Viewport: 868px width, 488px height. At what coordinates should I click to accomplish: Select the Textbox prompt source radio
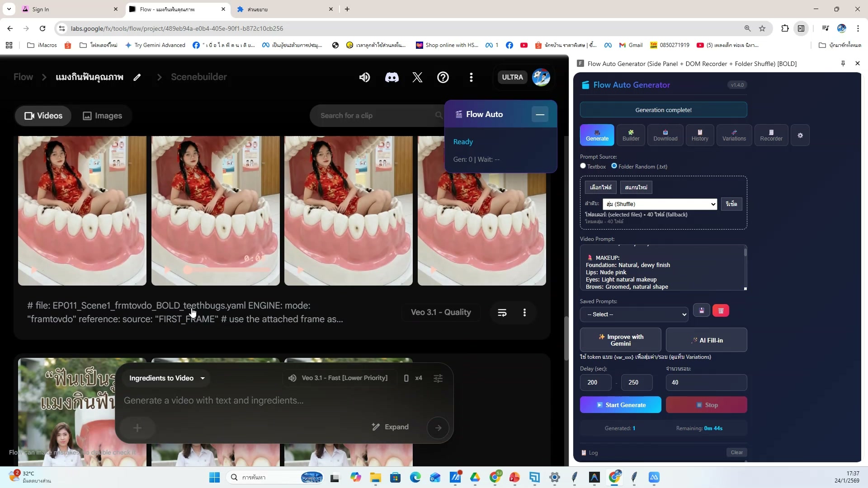coord(583,166)
